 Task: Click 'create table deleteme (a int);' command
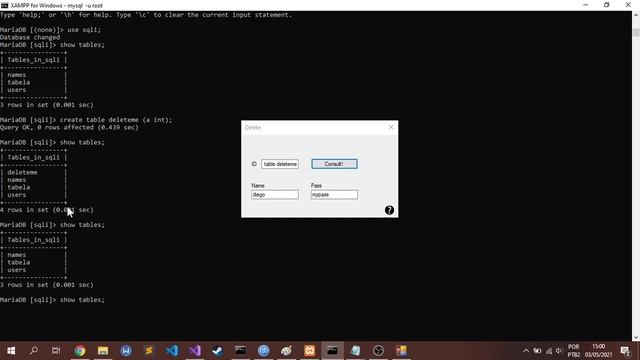pos(116,120)
